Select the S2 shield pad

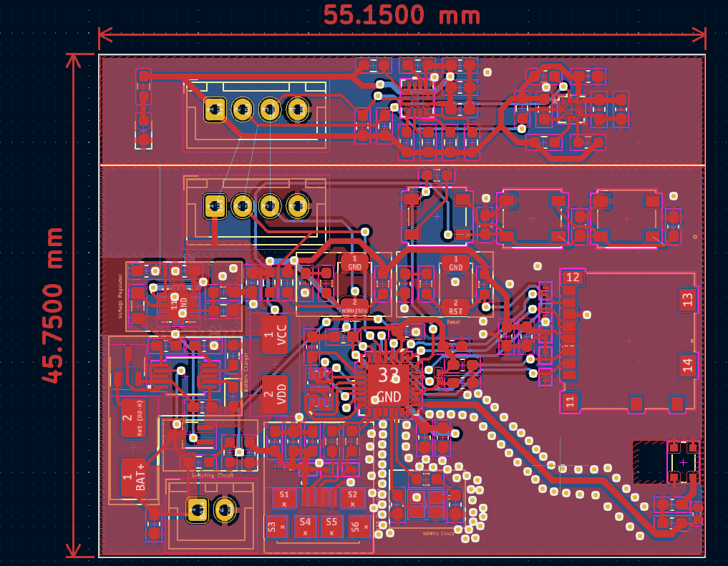tap(352, 498)
